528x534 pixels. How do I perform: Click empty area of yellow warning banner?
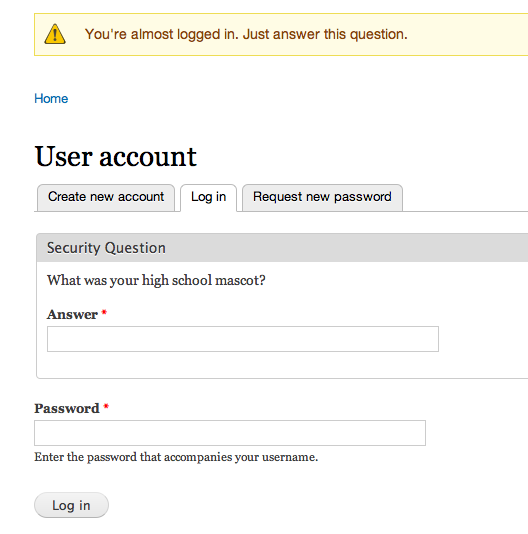(470, 34)
